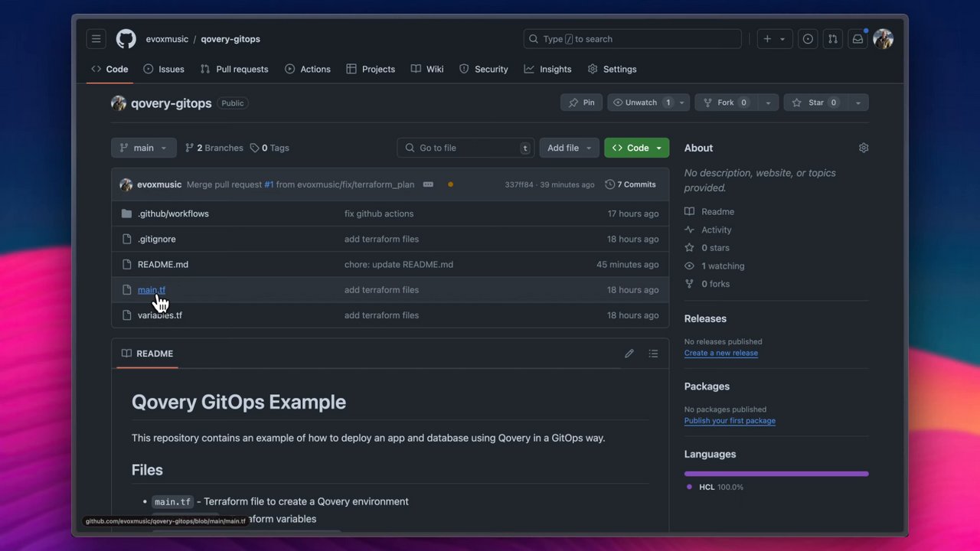The height and width of the screenshot is (551, 980).
Task: Expand the Add file dropdown
Action: coord(570,148)
